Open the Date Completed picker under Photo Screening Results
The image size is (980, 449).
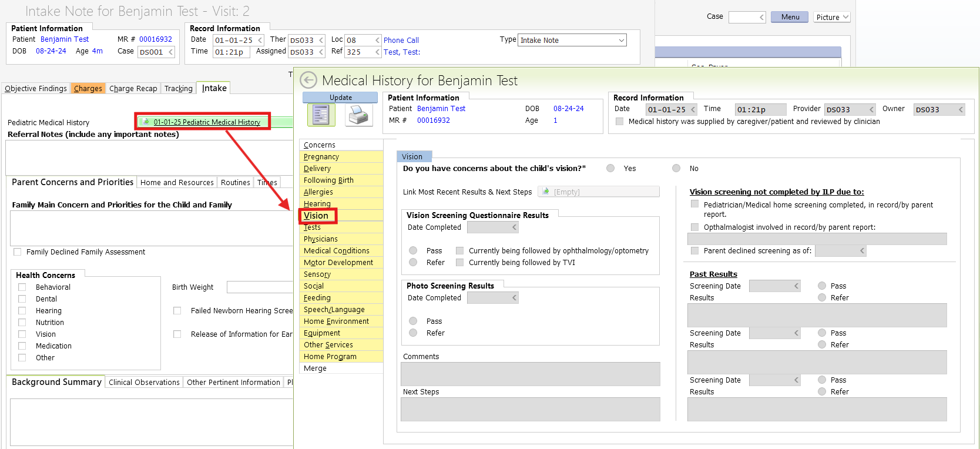click(x=514, y=298)
